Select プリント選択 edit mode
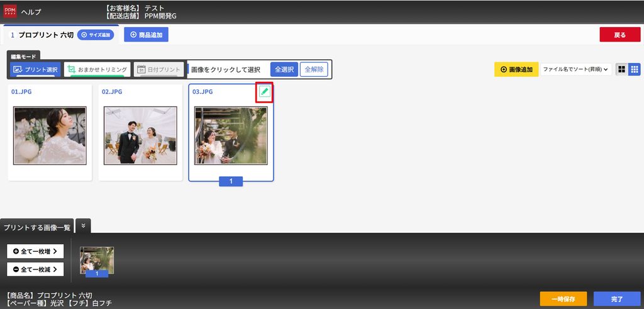The height and width of the screenshot is (309, 644). 35,69
